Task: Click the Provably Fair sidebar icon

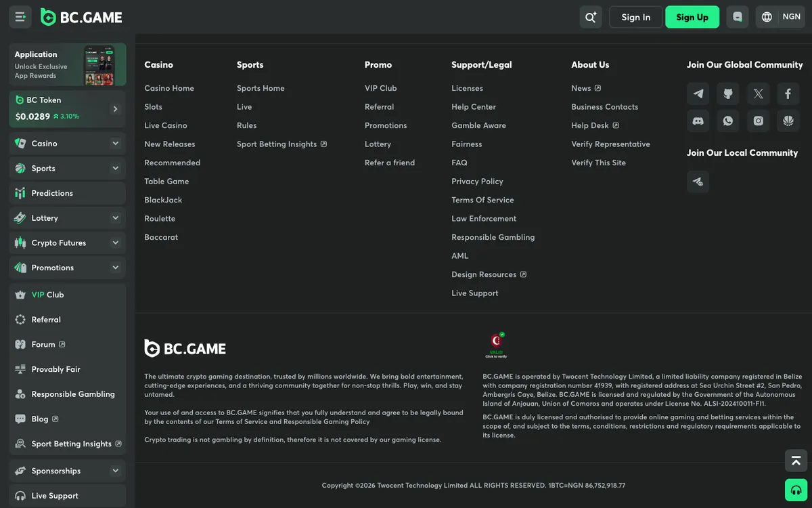Action: pos(20,369)
